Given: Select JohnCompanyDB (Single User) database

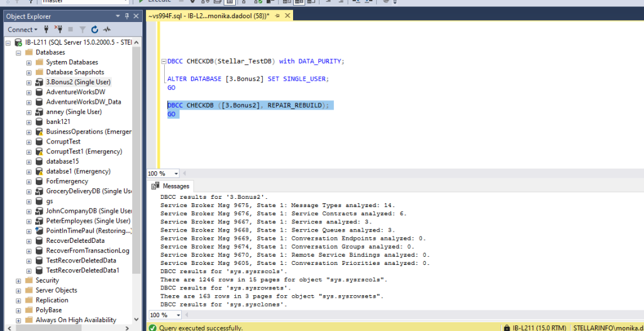Looking at the screenshot, I should (88, 211).
